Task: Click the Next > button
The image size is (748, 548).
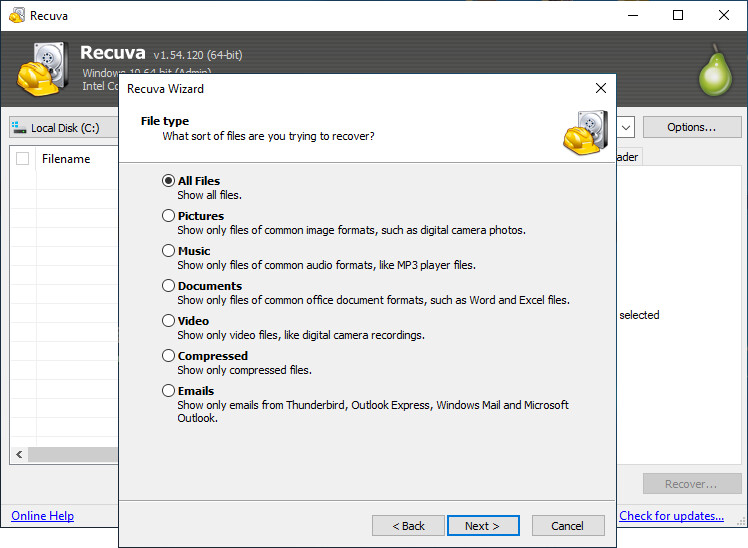Action: pyautogui.click(x=483, y=526)
